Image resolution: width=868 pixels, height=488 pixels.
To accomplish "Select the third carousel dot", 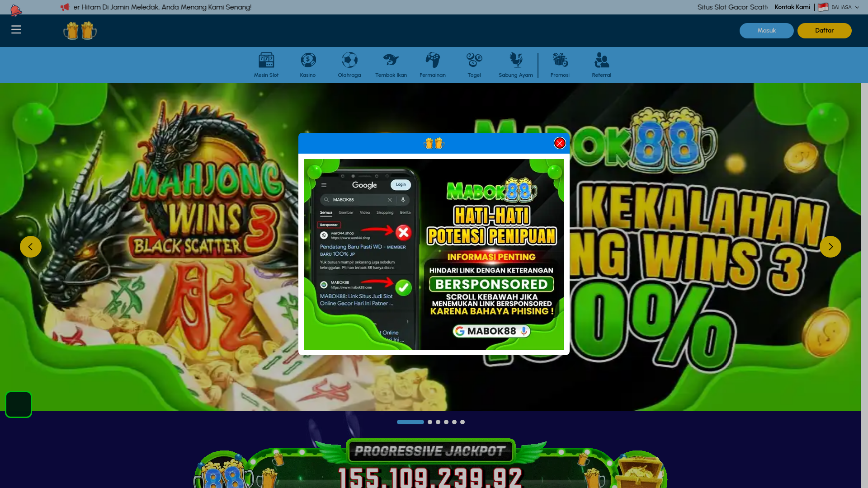I will [438, 422].
